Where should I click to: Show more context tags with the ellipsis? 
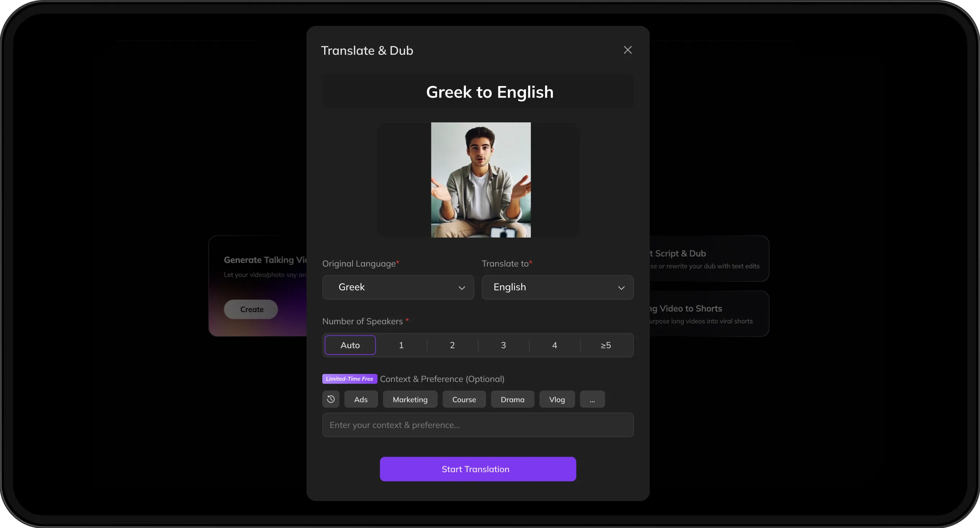click(592, 400)
